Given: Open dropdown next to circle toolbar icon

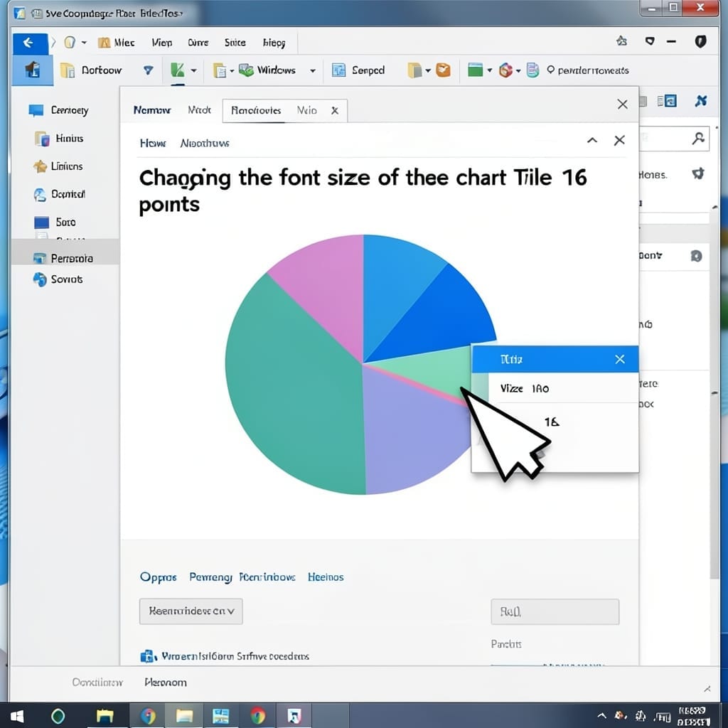Looking at the screenshot, I should coord(518,71).
